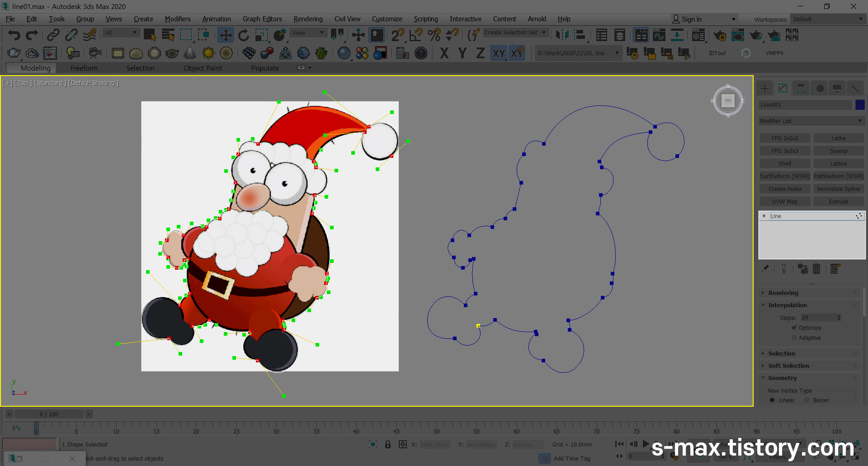Expand the Selection rollout
Screen dimensions: 868x466
(810, 353)
